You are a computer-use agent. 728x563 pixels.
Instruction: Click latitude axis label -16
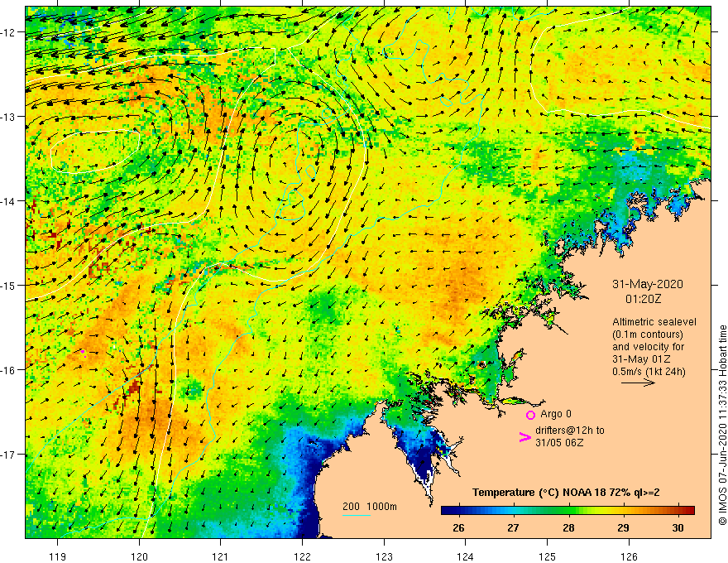click(9, 370)
